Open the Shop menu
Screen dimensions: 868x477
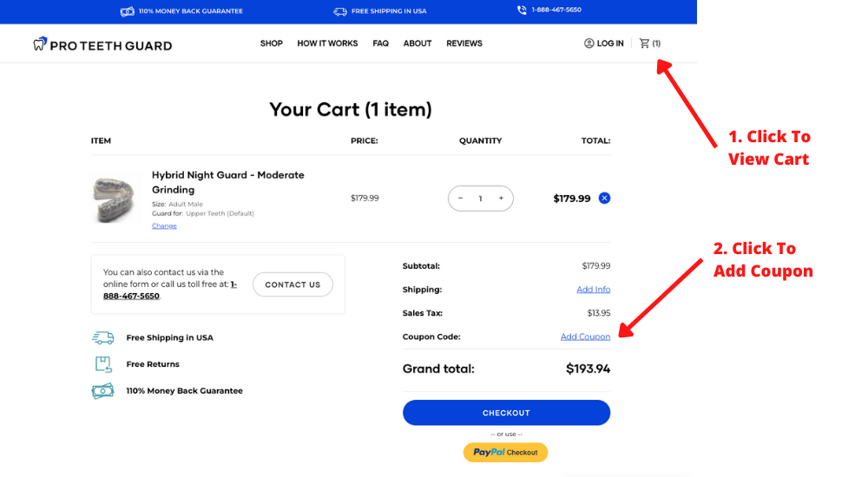click(272, 43)
